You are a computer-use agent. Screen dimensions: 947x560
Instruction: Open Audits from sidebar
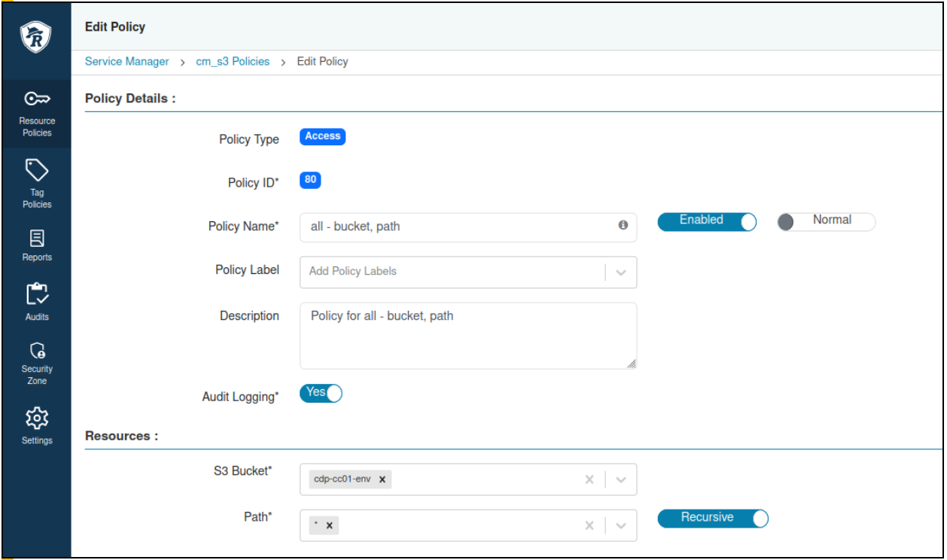(x=37, y=302)
